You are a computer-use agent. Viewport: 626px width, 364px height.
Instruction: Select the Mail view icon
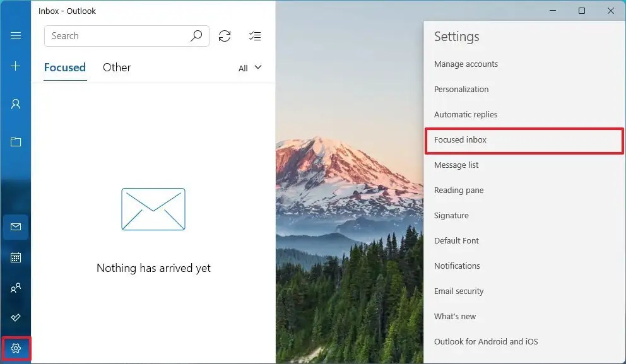pyautogui.click(x=16, y=227)
